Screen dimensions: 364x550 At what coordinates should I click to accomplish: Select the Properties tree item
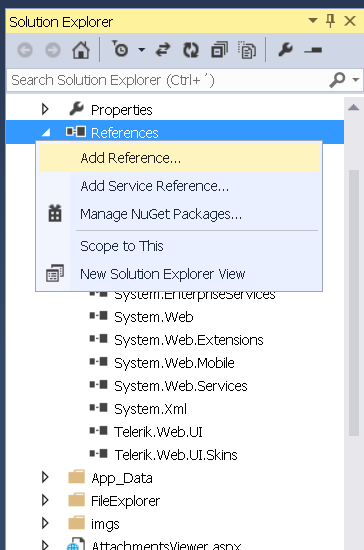pos(121,110)
